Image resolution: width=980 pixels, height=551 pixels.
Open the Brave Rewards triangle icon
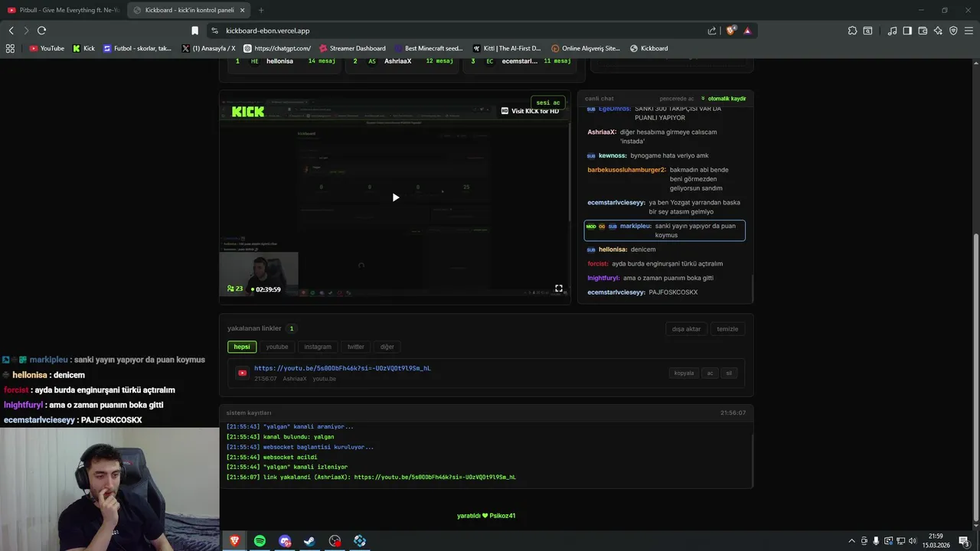747,31
